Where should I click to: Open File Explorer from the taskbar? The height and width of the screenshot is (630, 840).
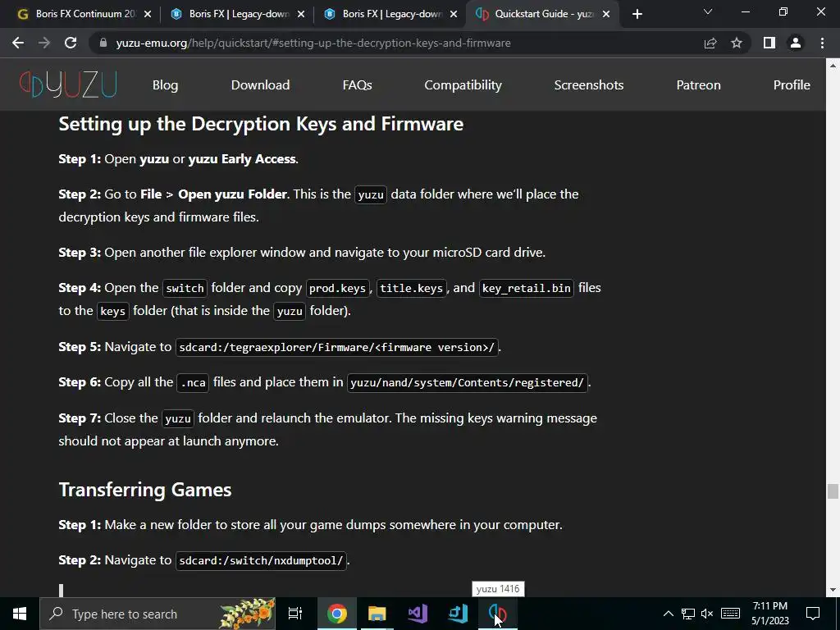tap(377, 614)
